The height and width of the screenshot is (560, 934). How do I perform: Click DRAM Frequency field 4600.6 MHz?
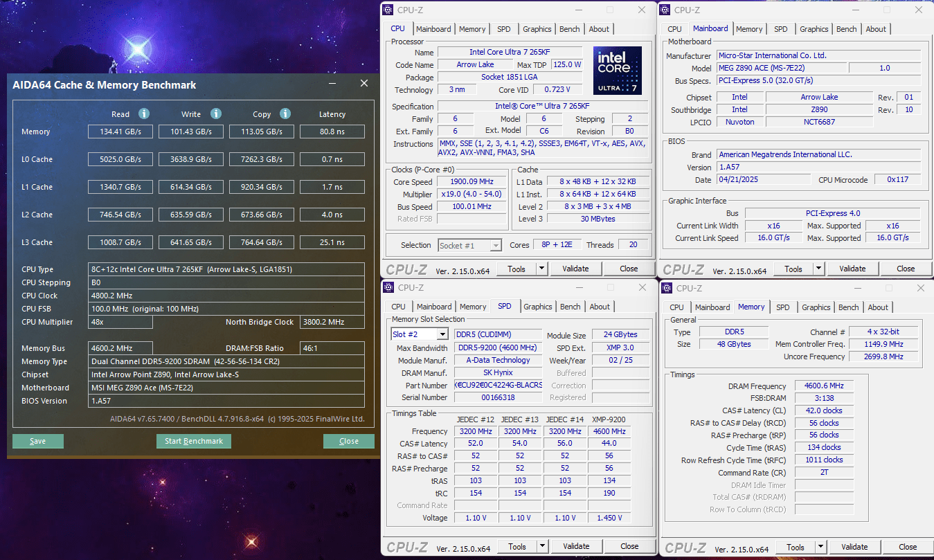[824, 386]
